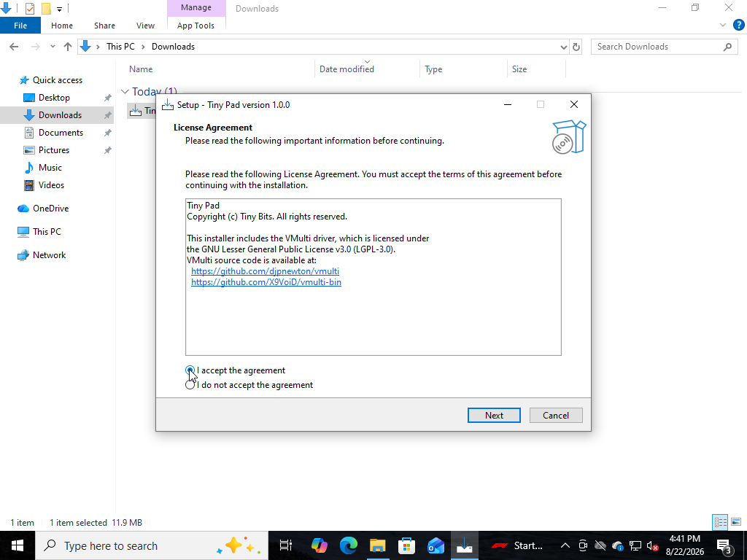Click the Manage contextual tab
The height and width of the screenshot is (560, 747).
[196, 7]
